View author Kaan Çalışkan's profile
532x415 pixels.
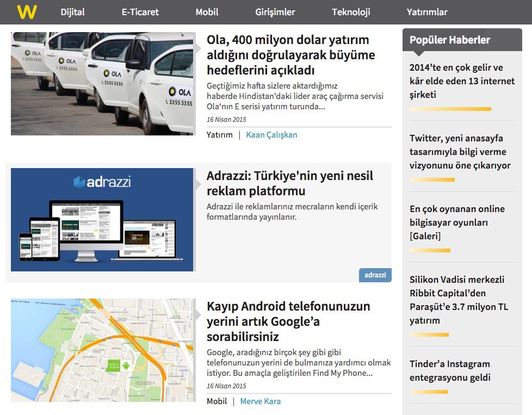271,135
